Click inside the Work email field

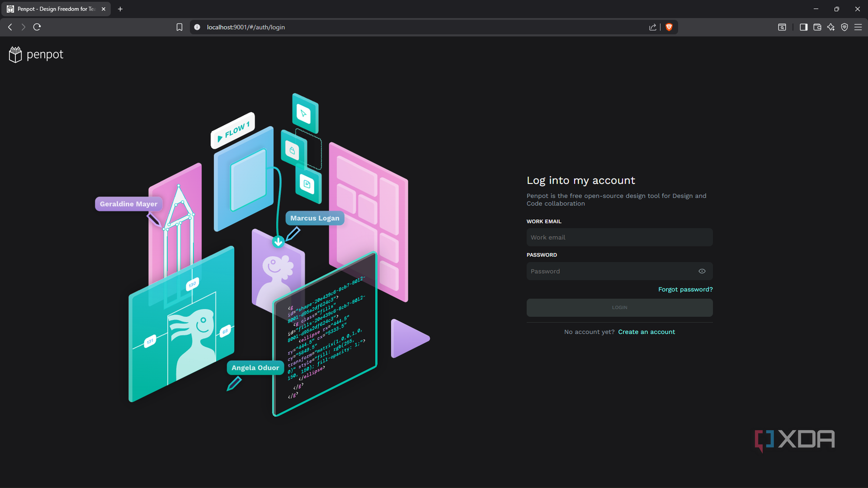coord(619,237)
